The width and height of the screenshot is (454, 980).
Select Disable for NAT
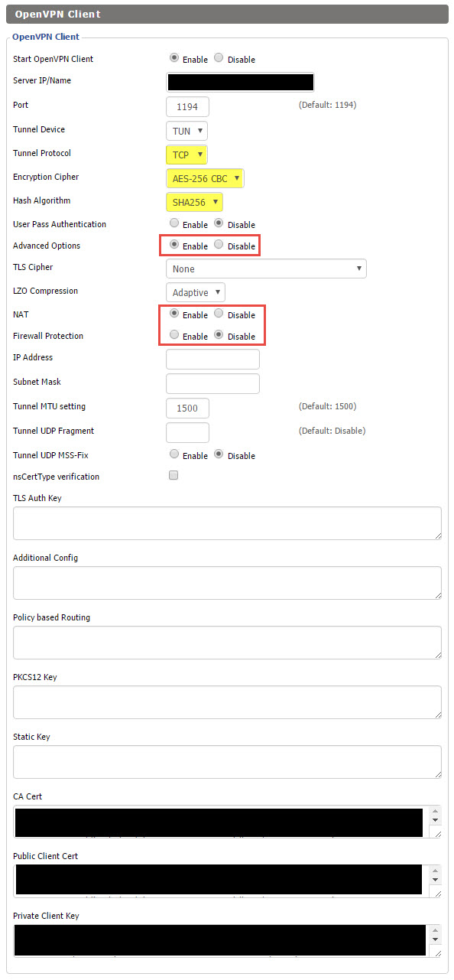pyautogui.click(x=219, y=314)
